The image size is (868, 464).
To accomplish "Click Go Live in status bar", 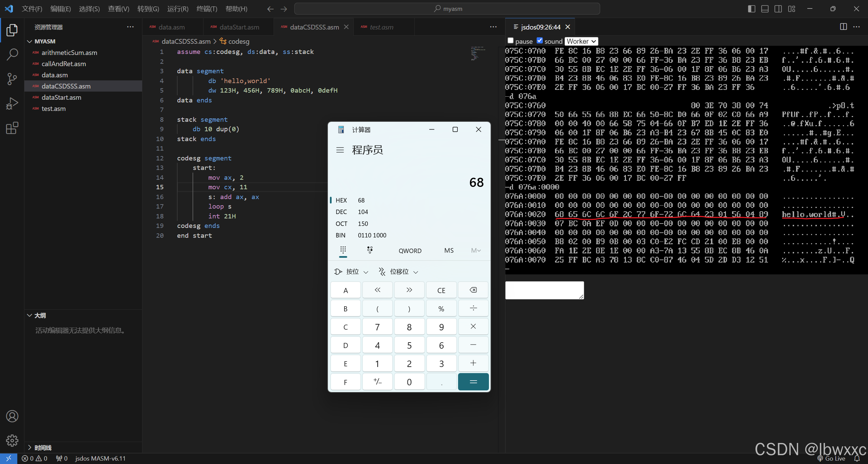I will click(831, 458).
